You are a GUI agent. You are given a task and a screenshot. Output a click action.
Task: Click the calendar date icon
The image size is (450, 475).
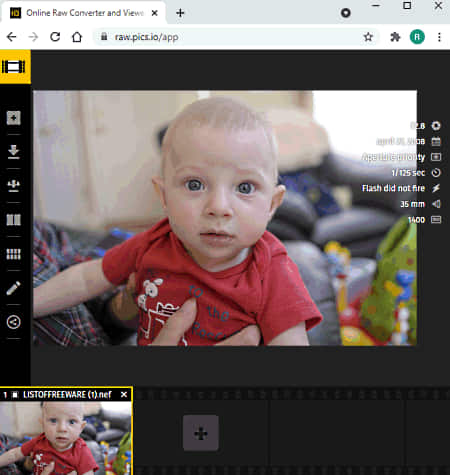436,141
